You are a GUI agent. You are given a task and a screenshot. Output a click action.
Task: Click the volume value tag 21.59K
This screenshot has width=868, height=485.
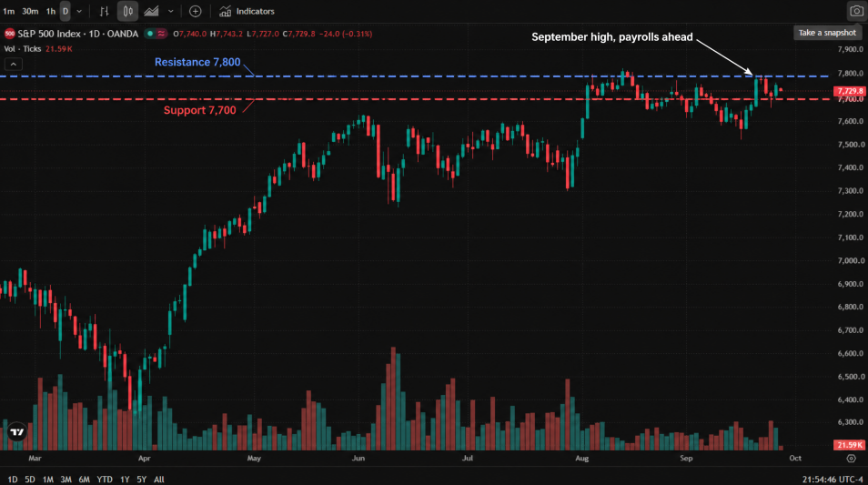pyautogui.click(x=850, y=445)
